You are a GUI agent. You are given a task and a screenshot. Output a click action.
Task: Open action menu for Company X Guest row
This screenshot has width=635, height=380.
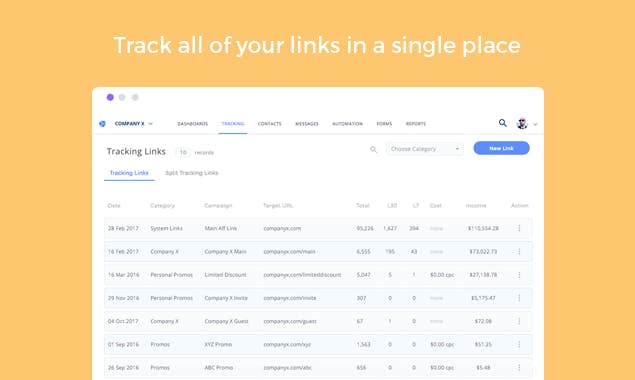pos(519,321)
